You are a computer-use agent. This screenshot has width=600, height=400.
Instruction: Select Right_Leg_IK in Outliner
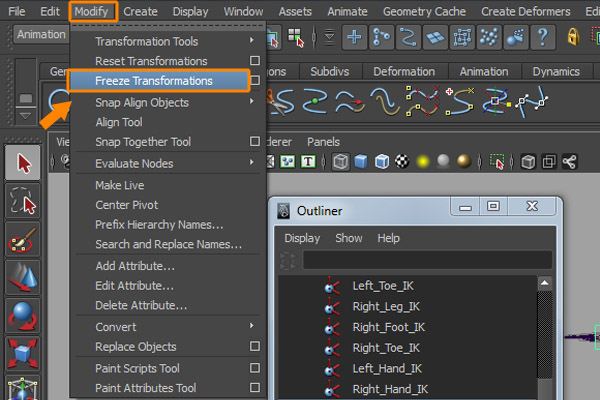386,307
